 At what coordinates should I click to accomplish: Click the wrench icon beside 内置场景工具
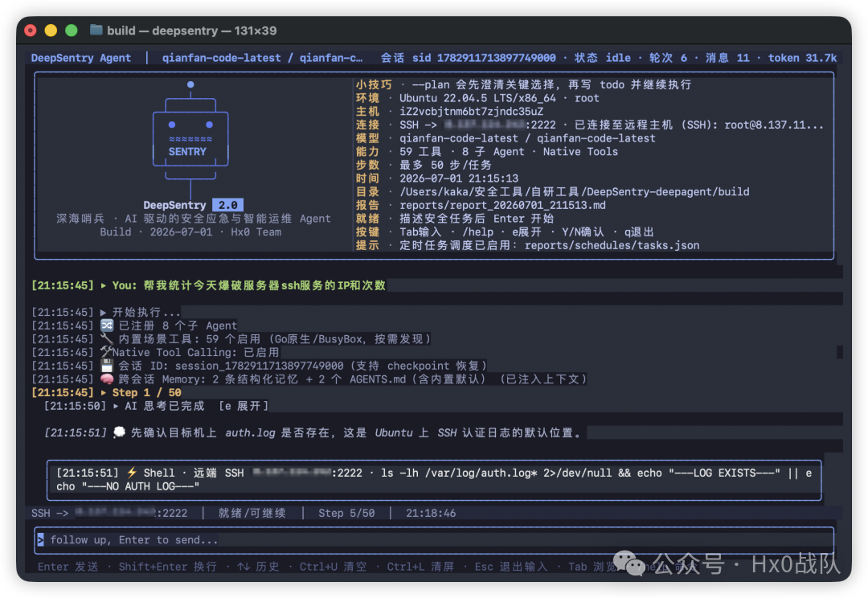[107, 339]
